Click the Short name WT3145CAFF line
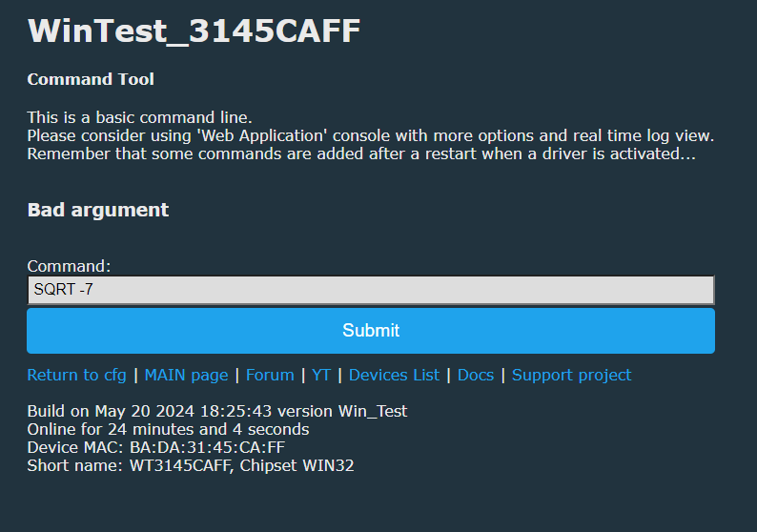The height and width of the screenshot is (532, 757). pyautogui.click(x=191, y=465)
